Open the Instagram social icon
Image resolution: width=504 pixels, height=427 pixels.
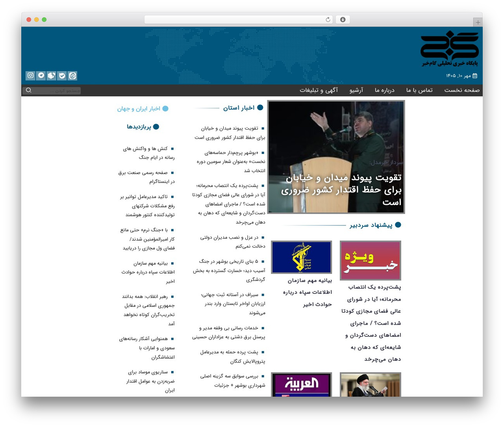(x=31, y=75)
